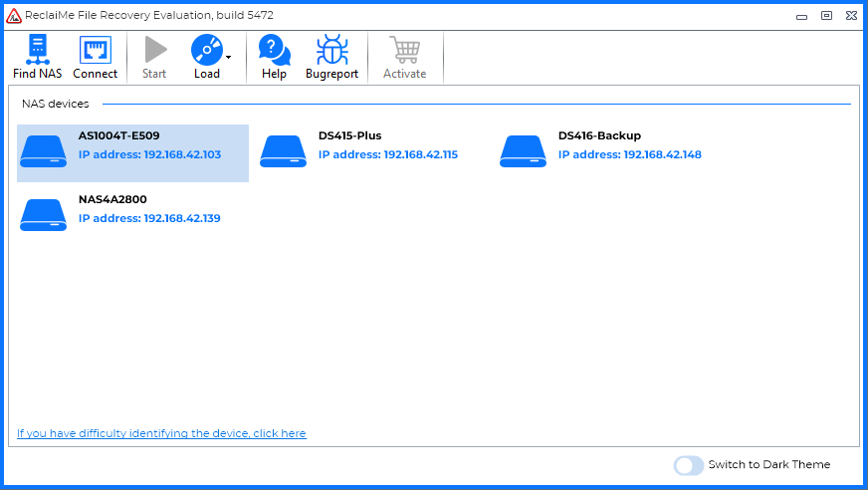This screenshot has height=490, width=868.
Task: Open Help with the question mark icon
Action: click(274, 50)
